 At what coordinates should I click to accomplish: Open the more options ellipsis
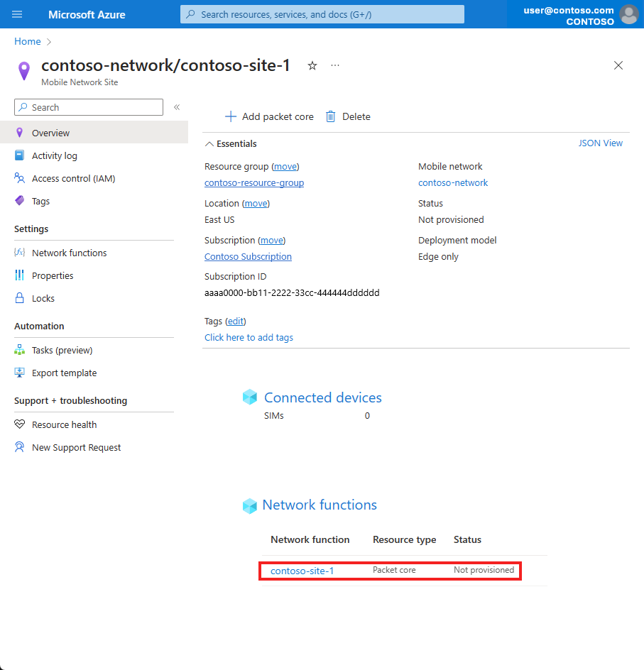(335, 65)
